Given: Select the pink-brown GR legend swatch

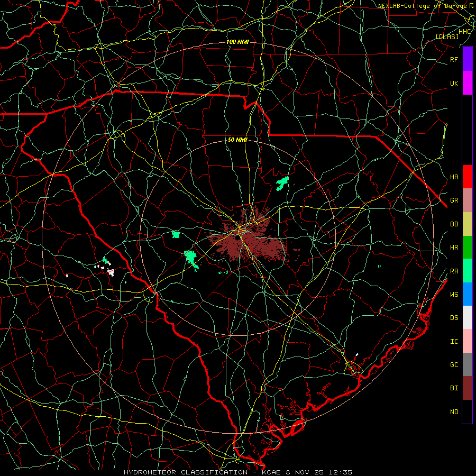Looking at the screenshot, I should pyautogui.click(x=467, y=200).
